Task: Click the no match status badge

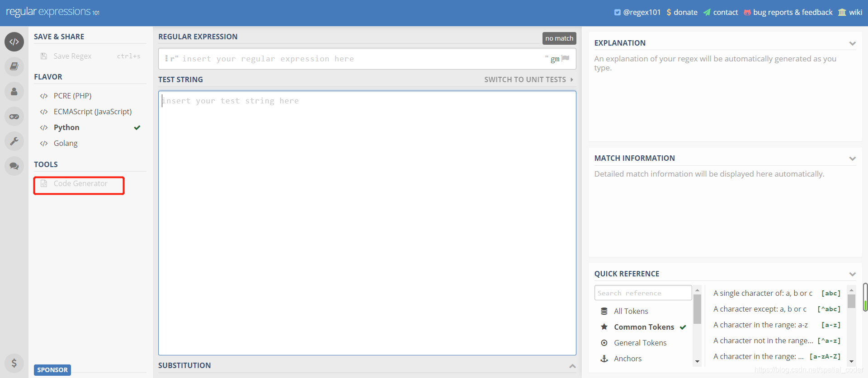Action: point(559,38)
